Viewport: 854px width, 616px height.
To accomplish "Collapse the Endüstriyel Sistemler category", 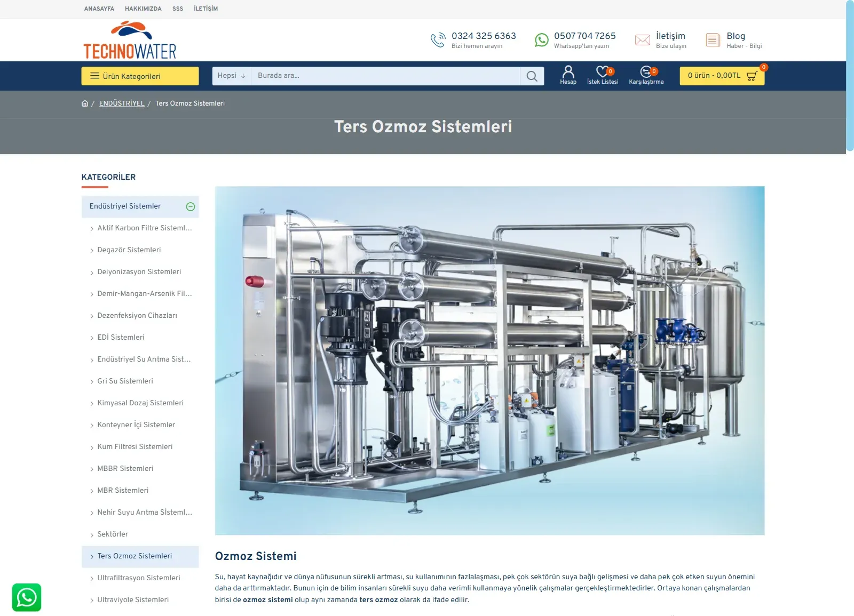I will (x=191, y=207).
